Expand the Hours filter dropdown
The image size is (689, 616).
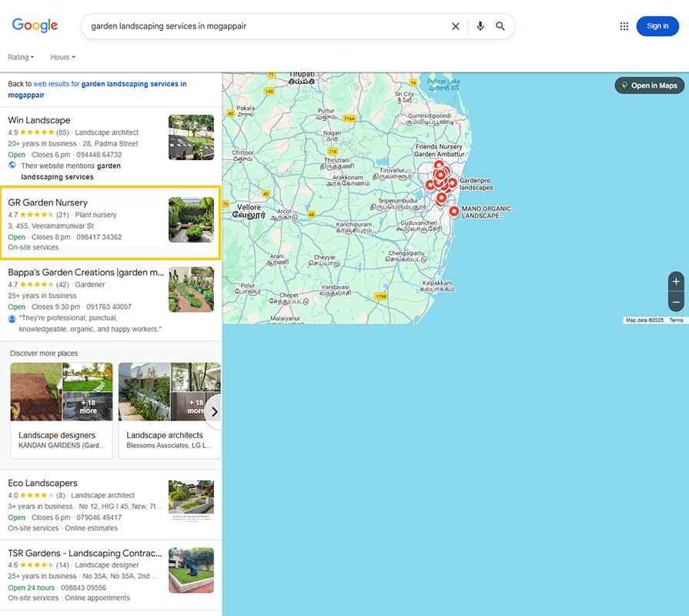coord(62,57)
